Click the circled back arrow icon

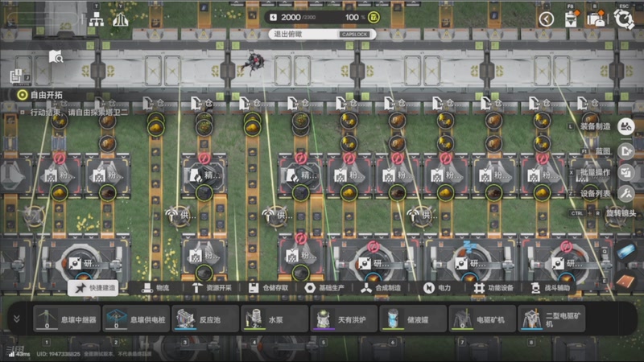click(547, 19)
